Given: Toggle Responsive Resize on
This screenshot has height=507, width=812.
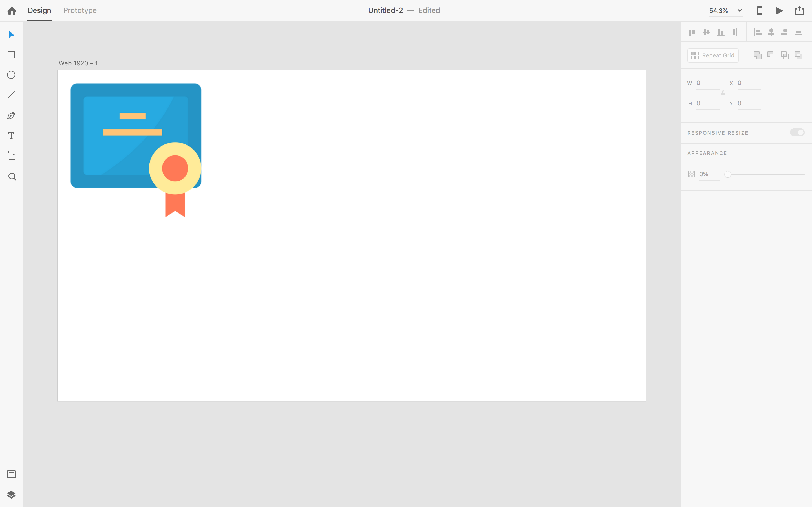Looking at the screenshot, I should coord(797,132).
